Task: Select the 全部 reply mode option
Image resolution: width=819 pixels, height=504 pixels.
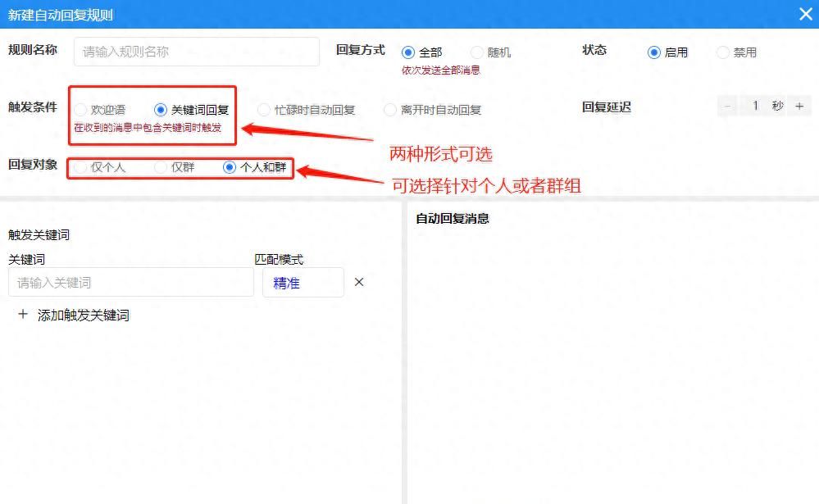Action: pyautogui.click(x=407, y=52)
